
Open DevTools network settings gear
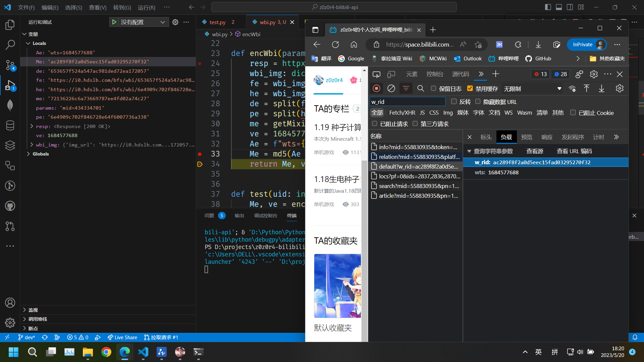pos(620,88)
